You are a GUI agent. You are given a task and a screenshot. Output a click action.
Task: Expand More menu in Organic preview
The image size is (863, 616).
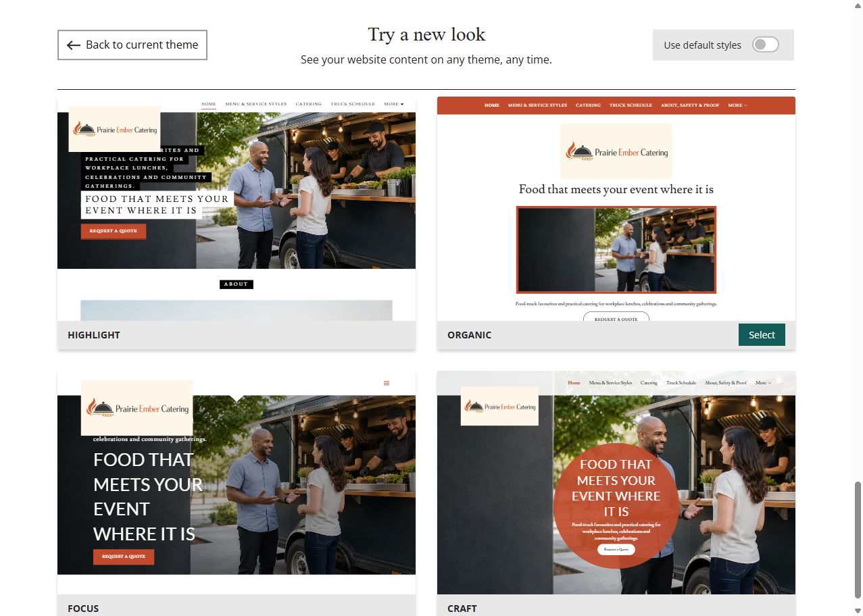coord(737,105)
